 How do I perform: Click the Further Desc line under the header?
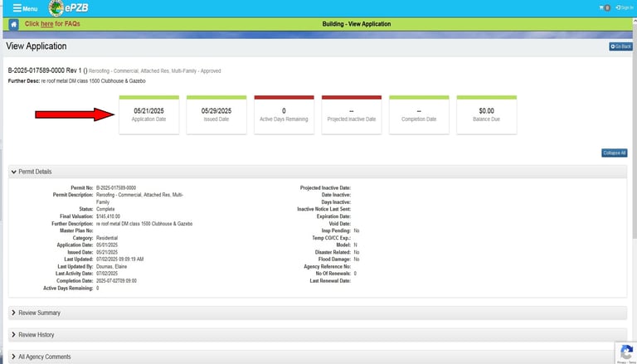(x=77, y=81)
